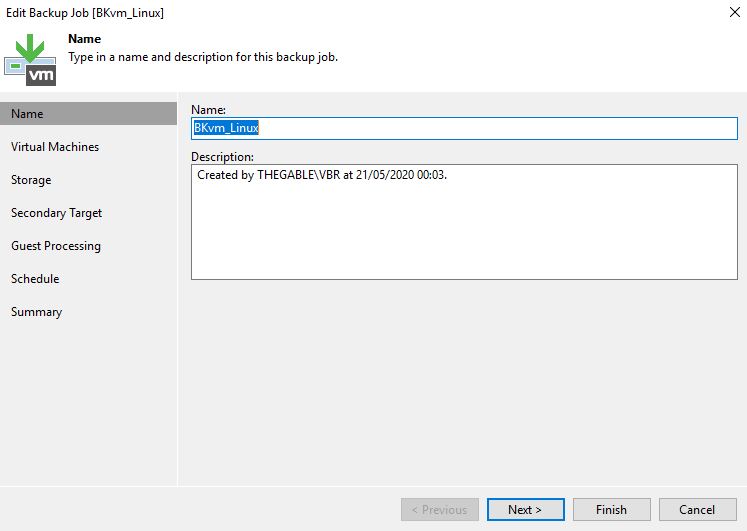Click inside the Description text area

click(x=464, y=222)
